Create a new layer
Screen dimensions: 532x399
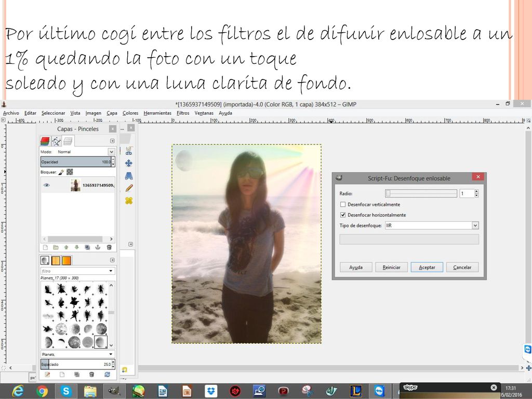pyautogui.click(x=46, y=247)
